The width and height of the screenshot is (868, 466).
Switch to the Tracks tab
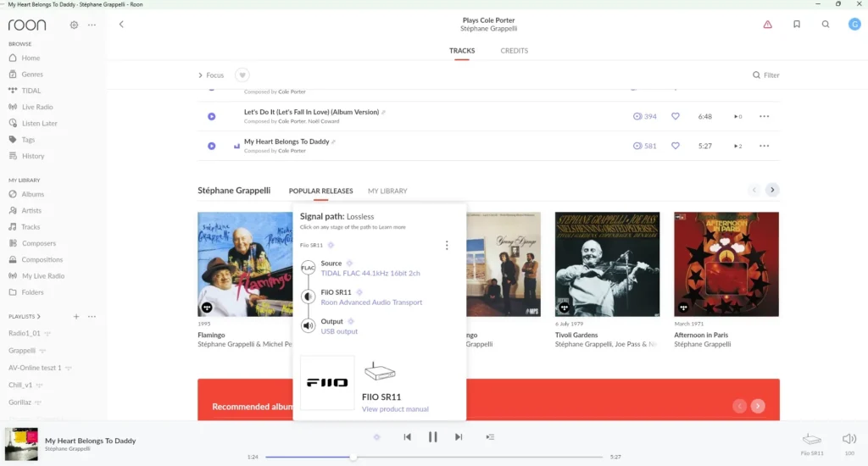(x=462, y=50)
